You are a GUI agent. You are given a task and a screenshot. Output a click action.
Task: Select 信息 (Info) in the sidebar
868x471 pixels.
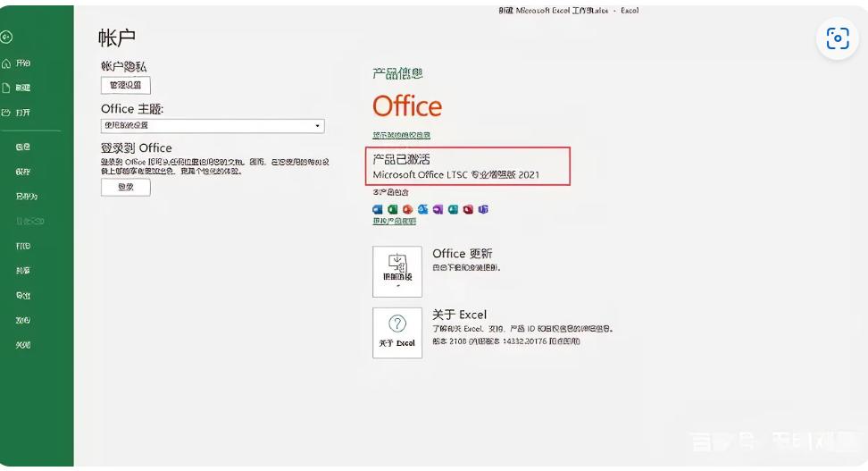click(x=22, y=147)
